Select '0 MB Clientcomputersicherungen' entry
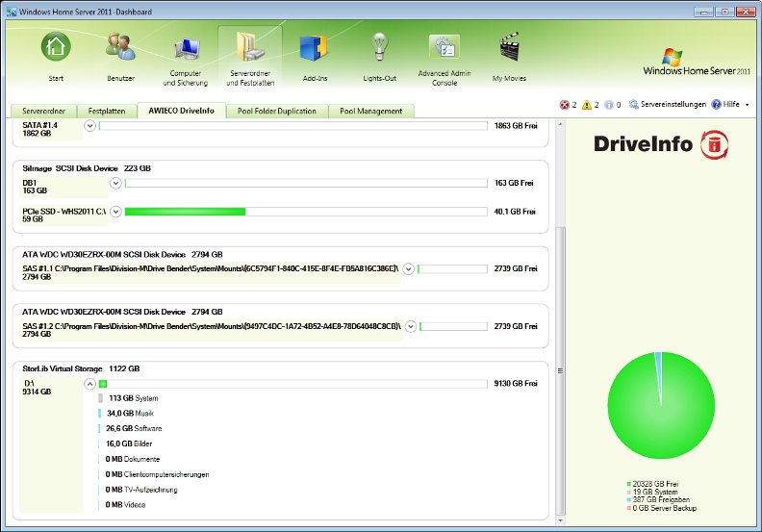This screenshot has width=762, height=532. pyautogui.click(x=154, y=474)
